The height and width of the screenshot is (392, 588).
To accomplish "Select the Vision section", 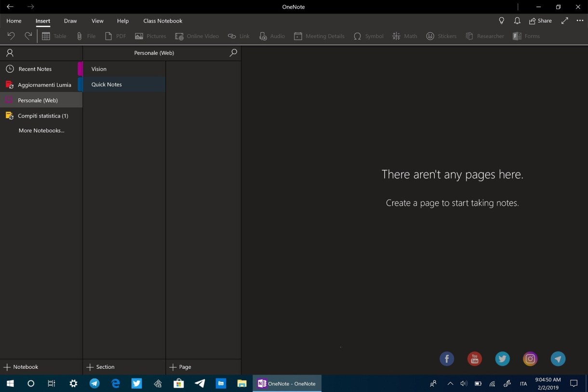I will [x=124, y=69].
